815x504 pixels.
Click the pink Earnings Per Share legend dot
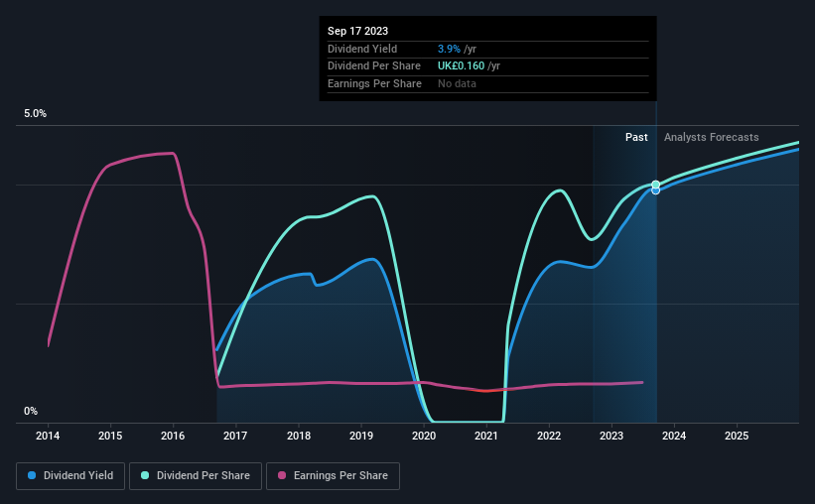(282, 475)
